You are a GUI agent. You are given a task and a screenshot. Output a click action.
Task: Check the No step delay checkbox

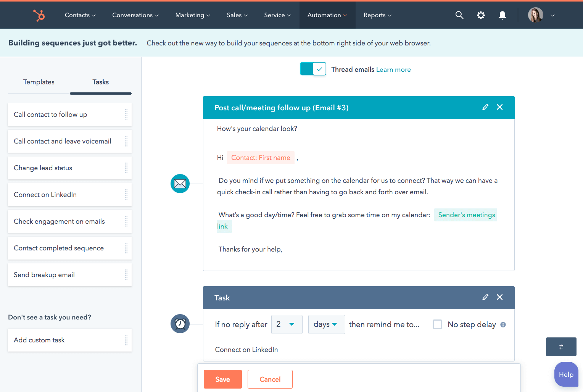coord(437,324)
